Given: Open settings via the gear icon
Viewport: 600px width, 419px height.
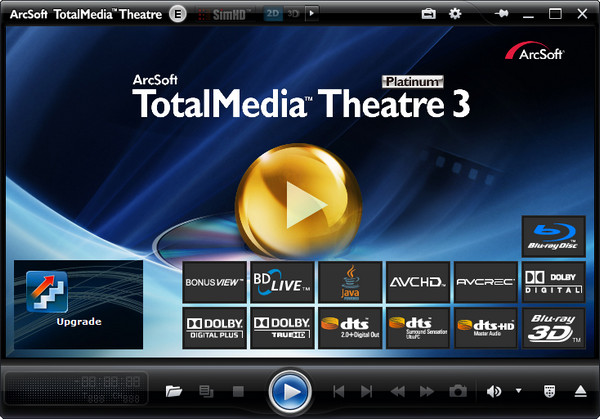Looking at the screenshot, I should [x=455, y=14].
